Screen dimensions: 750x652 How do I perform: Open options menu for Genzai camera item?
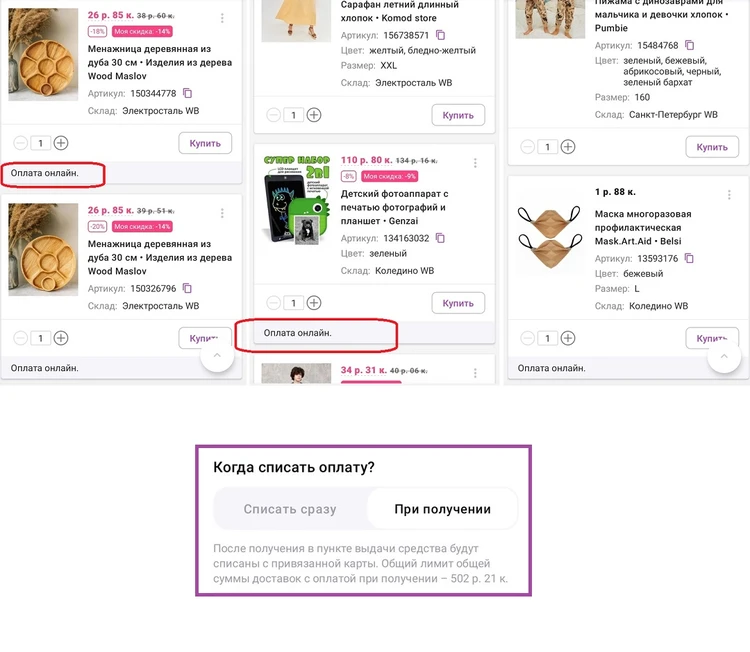coord(475,163)
